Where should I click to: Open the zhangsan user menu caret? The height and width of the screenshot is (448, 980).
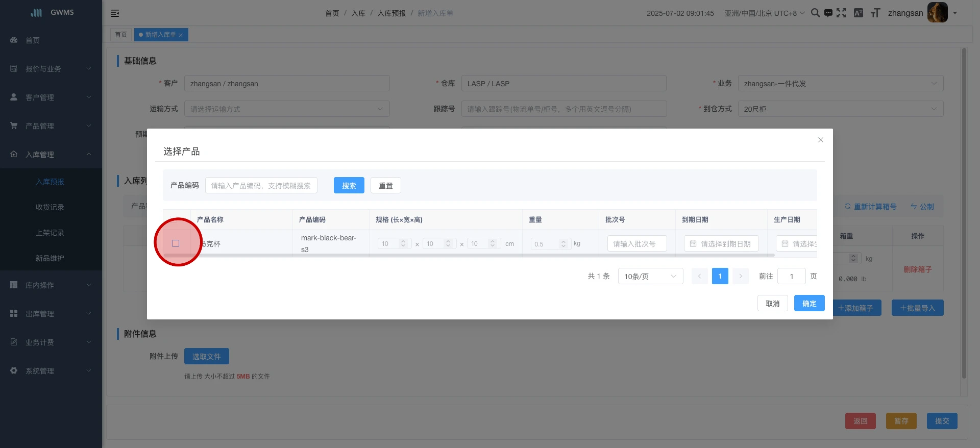click(955, 13)
